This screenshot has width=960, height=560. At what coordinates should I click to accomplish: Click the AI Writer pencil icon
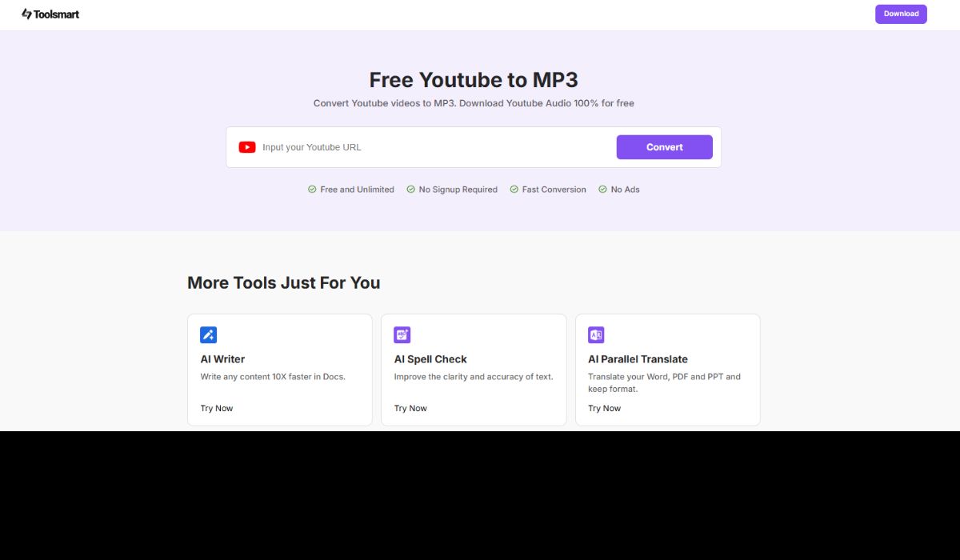[x=208, y=334]
